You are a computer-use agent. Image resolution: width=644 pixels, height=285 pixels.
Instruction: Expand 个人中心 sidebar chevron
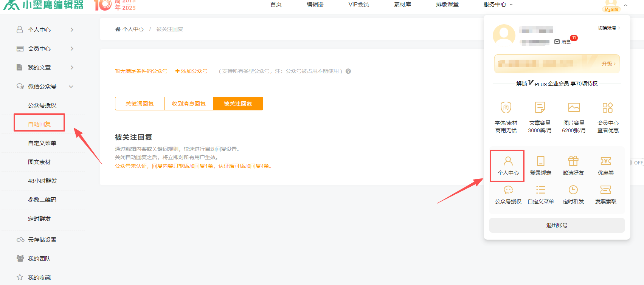(72, 29)
